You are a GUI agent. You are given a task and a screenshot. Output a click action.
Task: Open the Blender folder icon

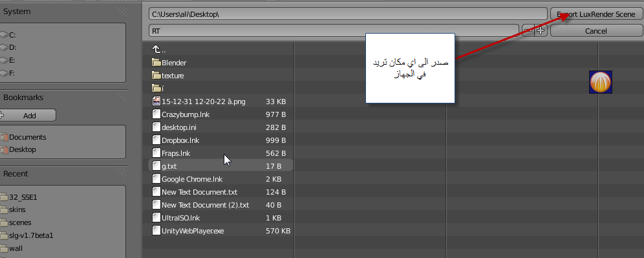click(156, 63)
